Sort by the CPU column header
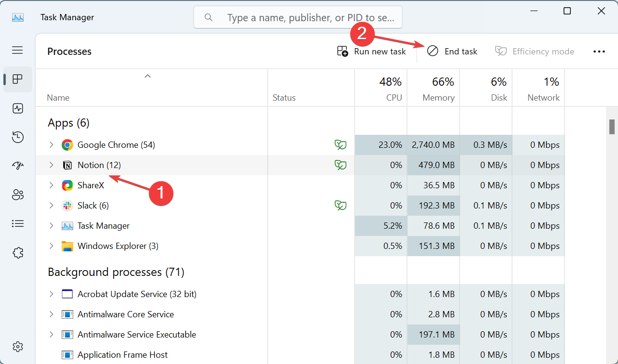Screen dimensions: 618x364 click(x=381, y=88)
